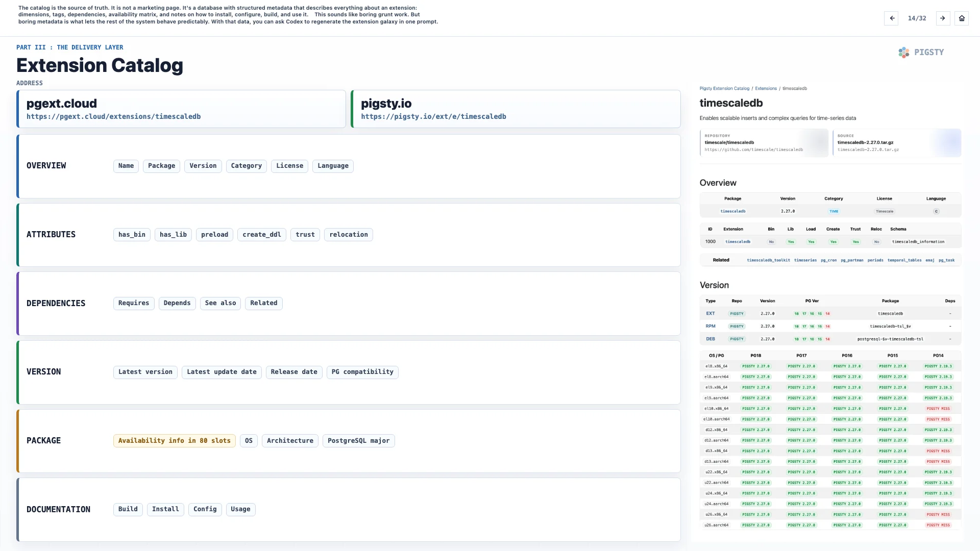Screen dimensions: 980x551
Task: Open related extension temporal_tables
Action: click(x=904, y=260)
